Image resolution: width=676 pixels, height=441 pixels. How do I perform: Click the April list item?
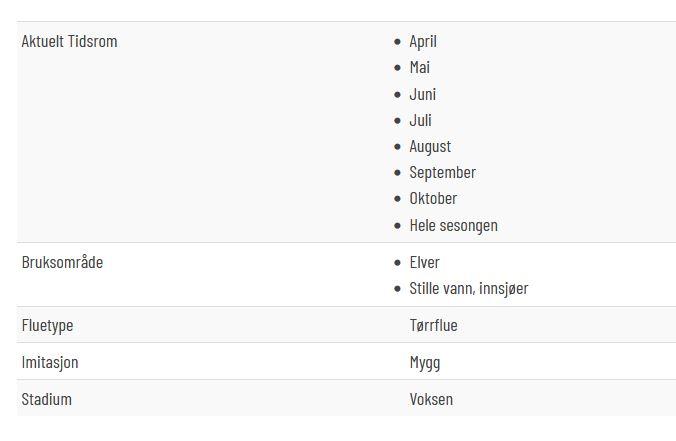[x=422, y=42]
